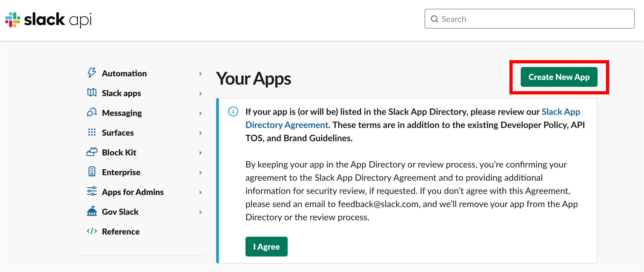Expand the Messaging section arrow

[x=200, y=113]
